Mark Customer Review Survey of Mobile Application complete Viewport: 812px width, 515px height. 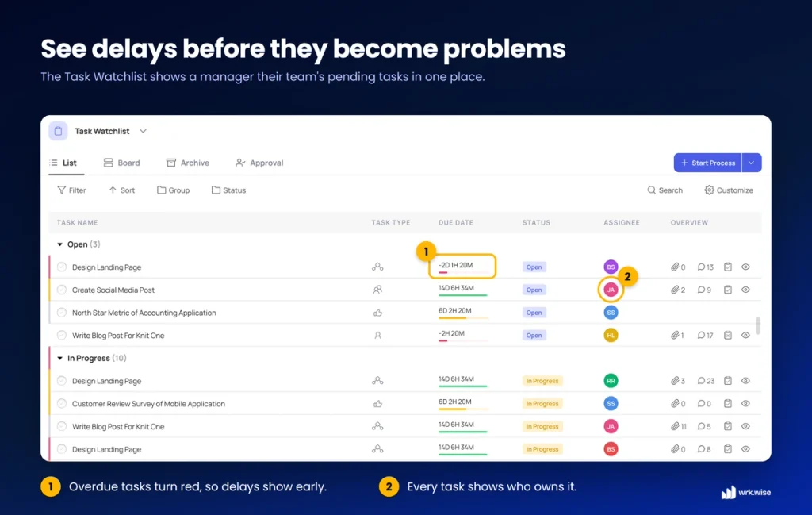pos(62,404)
